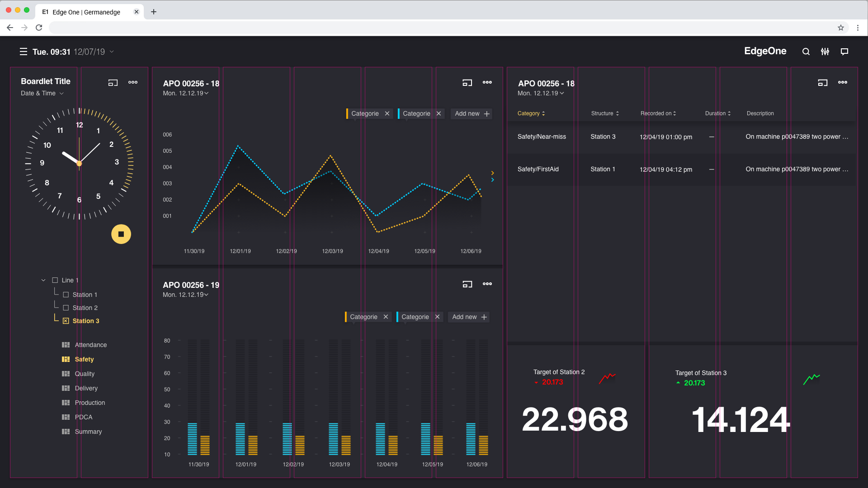Click the search icon in header
Screen dimensions: 868x488
(x=806, y=52)
